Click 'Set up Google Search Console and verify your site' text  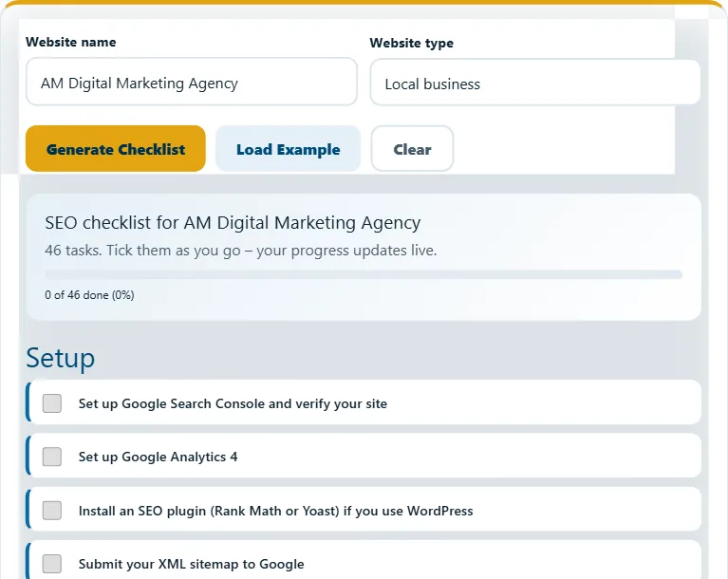(x=233, y=403)
